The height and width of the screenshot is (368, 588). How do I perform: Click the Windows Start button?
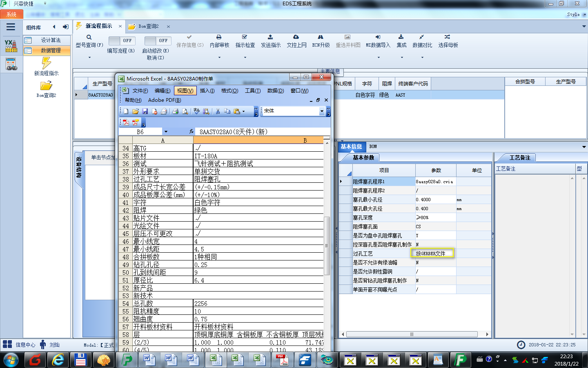coord(11,360)
